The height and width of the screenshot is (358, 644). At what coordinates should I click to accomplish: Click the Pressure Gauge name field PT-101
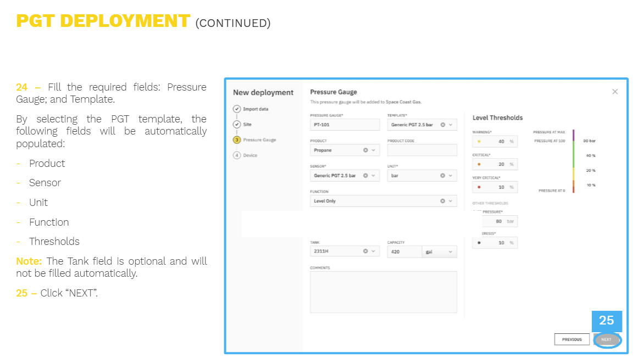click(x=345, y=125)
